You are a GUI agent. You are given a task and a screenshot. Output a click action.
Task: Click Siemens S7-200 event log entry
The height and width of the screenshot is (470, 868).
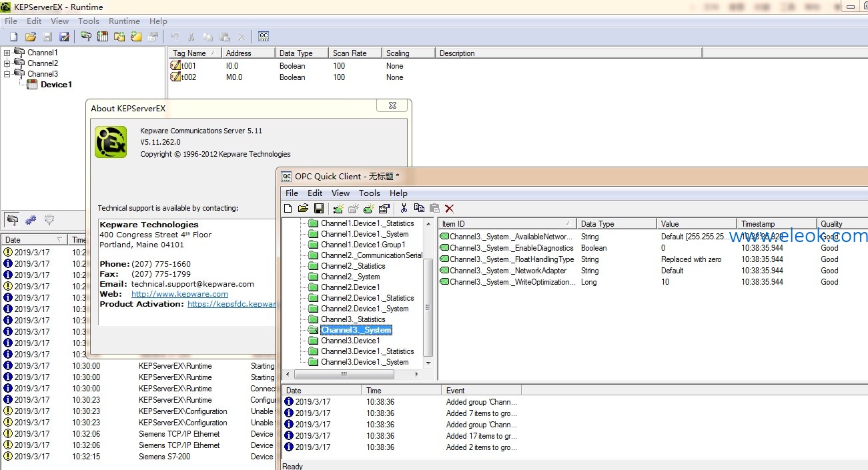[139, 457]
